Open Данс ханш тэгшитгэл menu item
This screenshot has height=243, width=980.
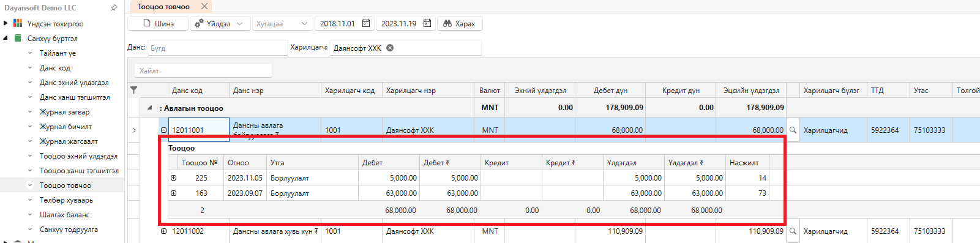coord(75,97)
